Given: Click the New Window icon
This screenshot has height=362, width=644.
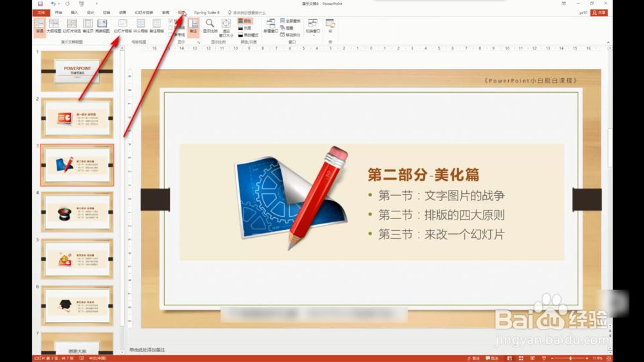Looking at the screenshot, I should 270,26.
